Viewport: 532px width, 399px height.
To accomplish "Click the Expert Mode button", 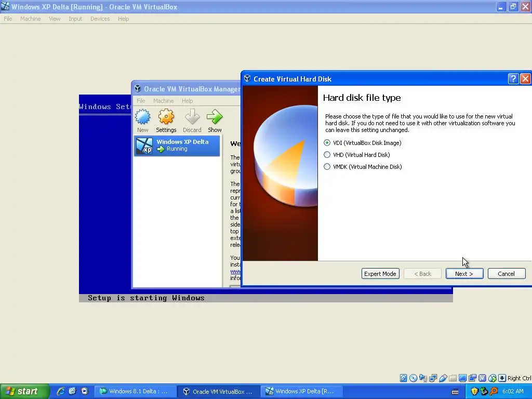I will point(380,274).
